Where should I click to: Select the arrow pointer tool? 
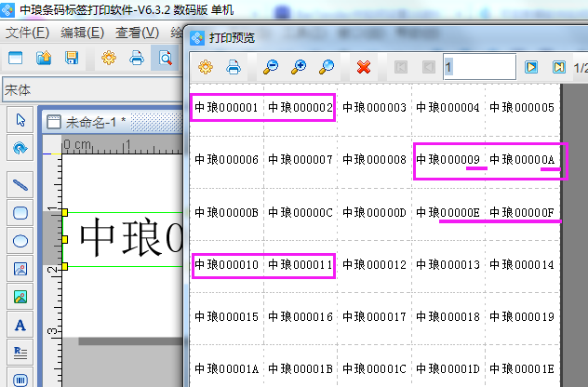pos(20,120)
